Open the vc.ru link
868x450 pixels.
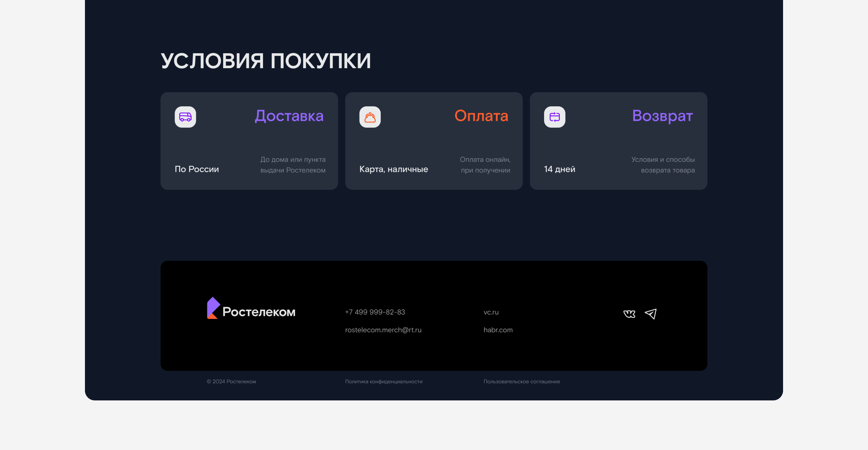click(x=491, y=312)
